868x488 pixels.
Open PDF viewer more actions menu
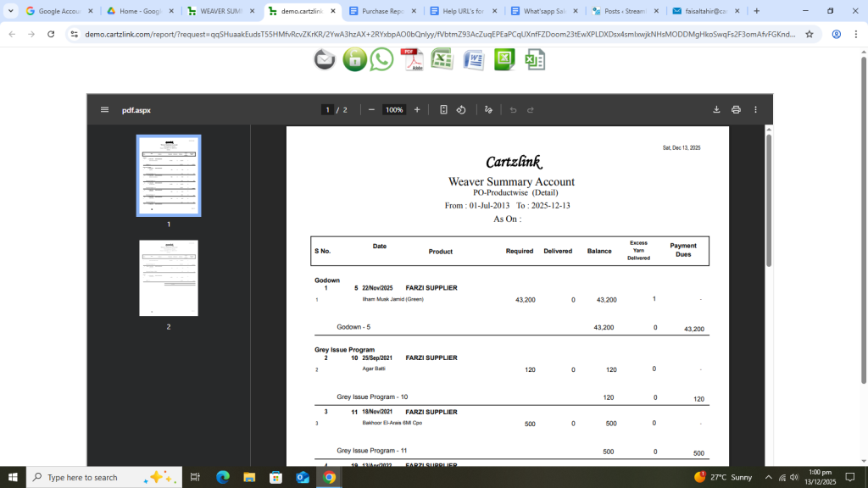(755, 110)
